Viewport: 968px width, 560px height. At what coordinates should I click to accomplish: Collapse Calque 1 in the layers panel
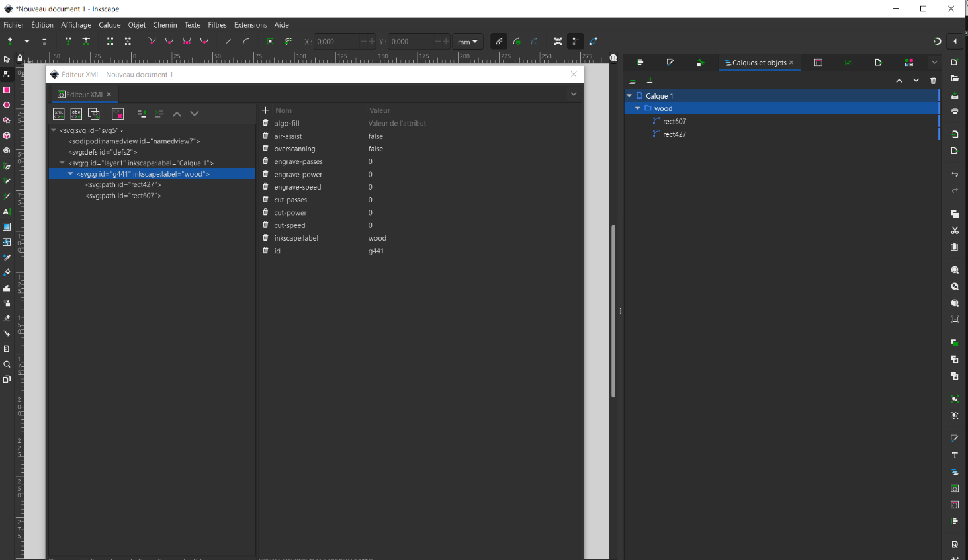tap(629, 96)
